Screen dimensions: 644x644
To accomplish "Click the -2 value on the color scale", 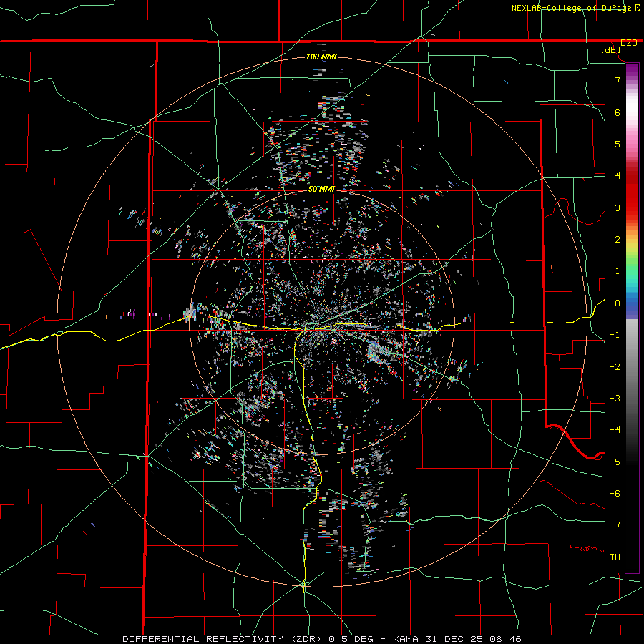I will tap(615, 367).
